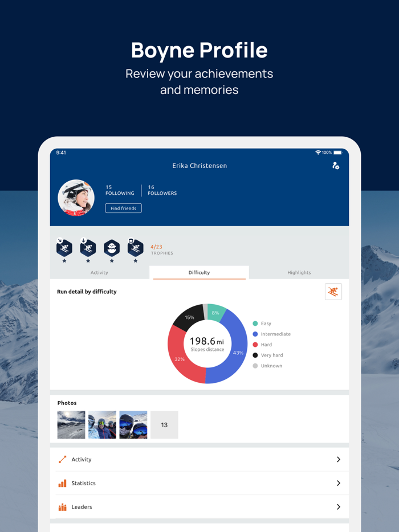Switch to the Difficulty tab
The height and width of the screenshot is (532, 399).
(x=199, y=272)
